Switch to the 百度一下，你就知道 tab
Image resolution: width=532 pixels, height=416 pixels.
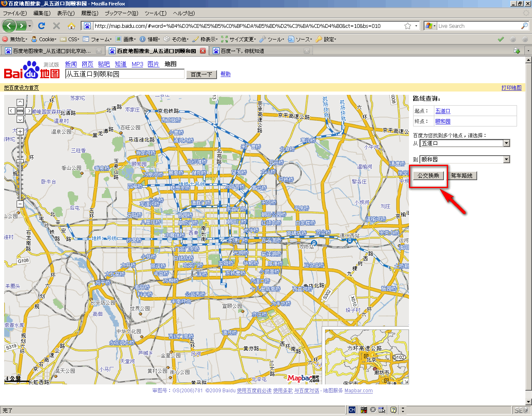[261, 51]
